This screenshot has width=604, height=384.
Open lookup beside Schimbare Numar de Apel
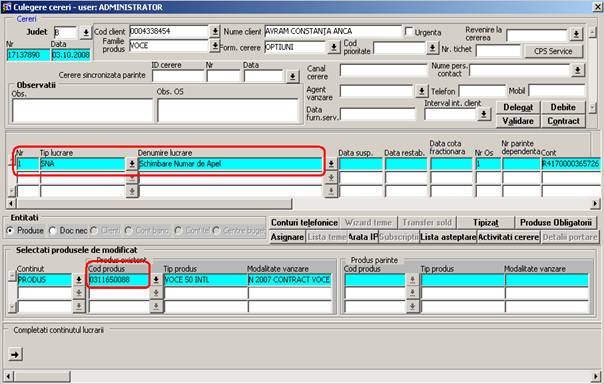(x=331, y=164)
